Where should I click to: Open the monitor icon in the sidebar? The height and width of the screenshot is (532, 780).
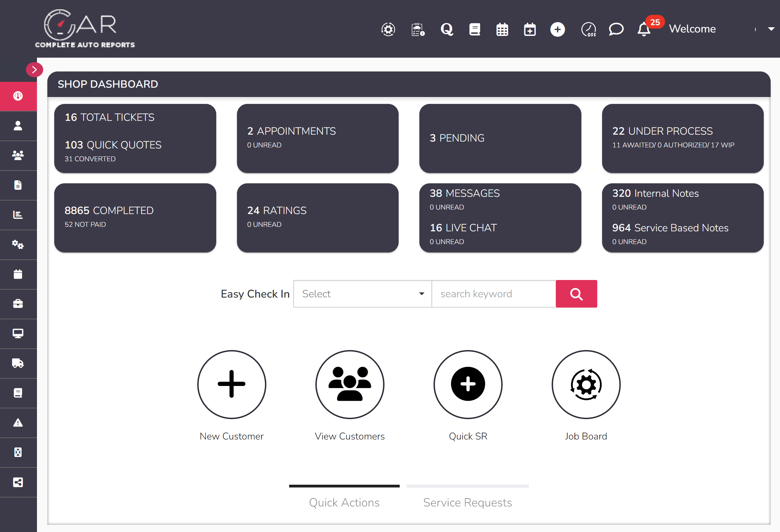click(18, 333)
